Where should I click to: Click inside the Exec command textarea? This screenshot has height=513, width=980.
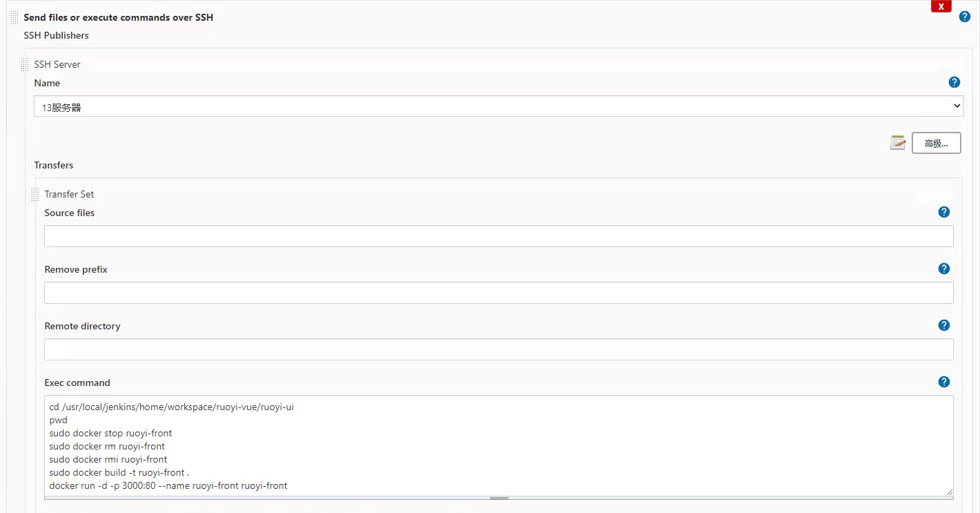[x=499, y=445]
